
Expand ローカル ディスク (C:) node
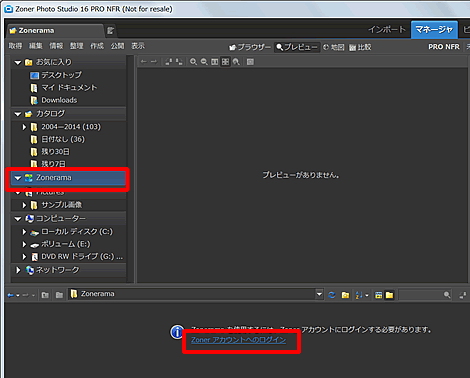(x=24, y=232)
